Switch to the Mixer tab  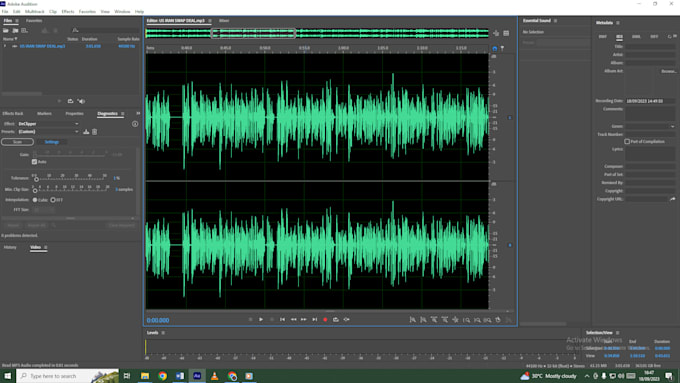[224, 20]
